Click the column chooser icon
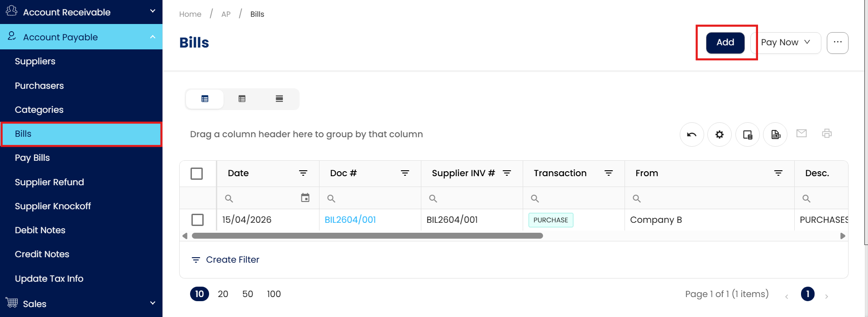Image resolution: width=868 pixels, height=317 pixels. coord(748,134)
